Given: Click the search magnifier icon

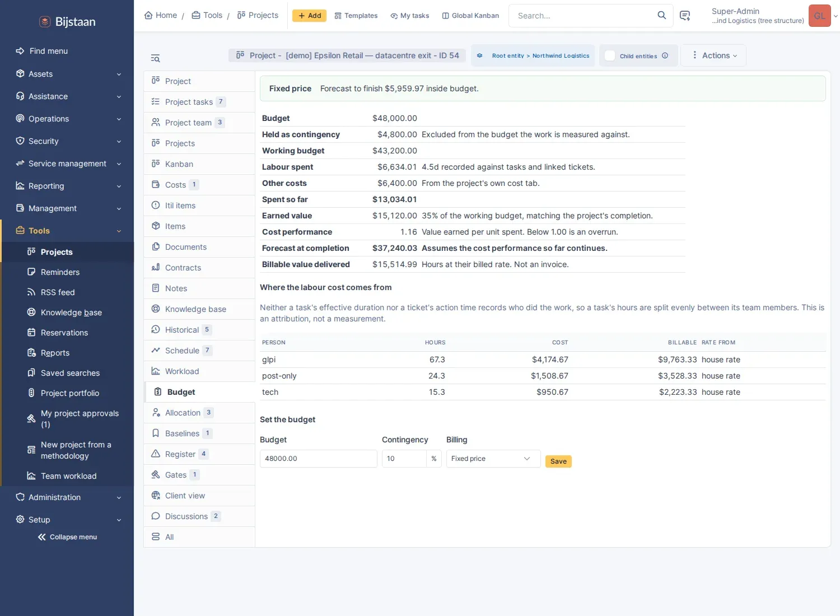Looking at the screenshot, I should click(661, 15).
